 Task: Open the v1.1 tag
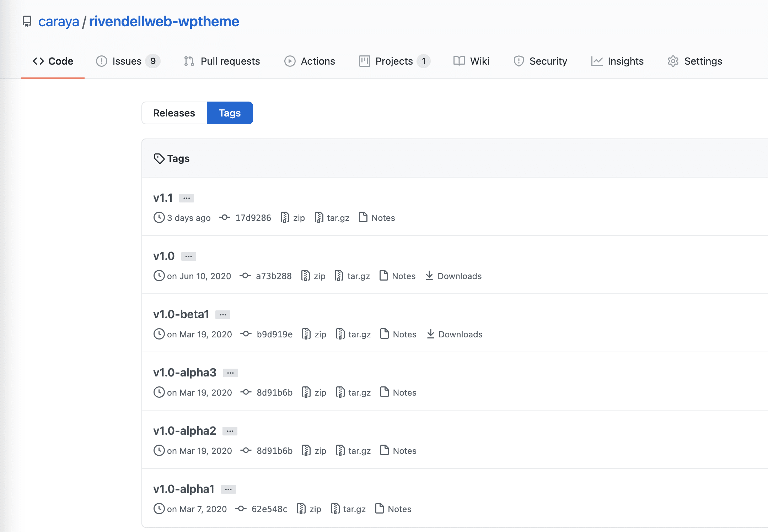[x=163, y=197]
